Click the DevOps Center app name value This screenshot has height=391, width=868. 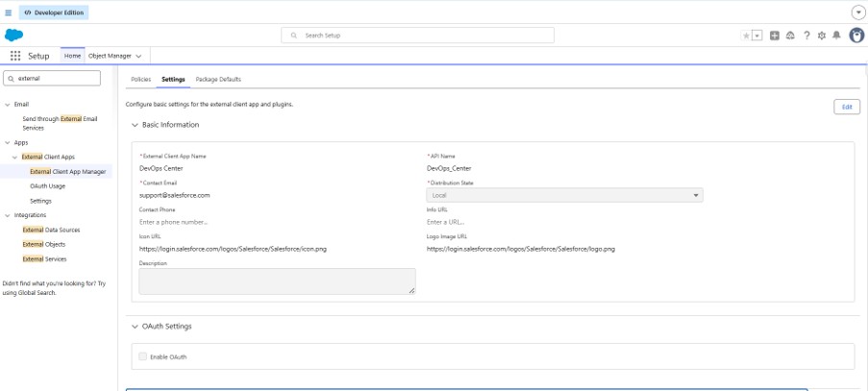click(x=161, y=168)
